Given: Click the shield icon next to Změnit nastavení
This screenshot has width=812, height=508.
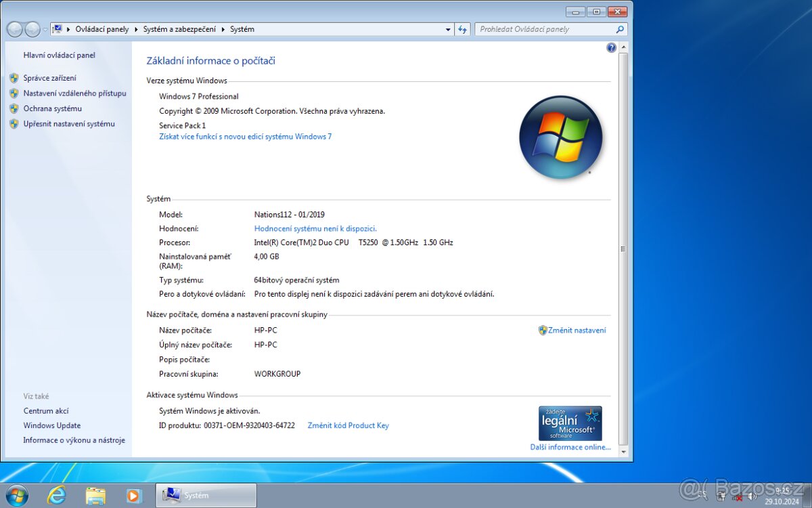Looking at the screenshot, I should tap(543, 331).
